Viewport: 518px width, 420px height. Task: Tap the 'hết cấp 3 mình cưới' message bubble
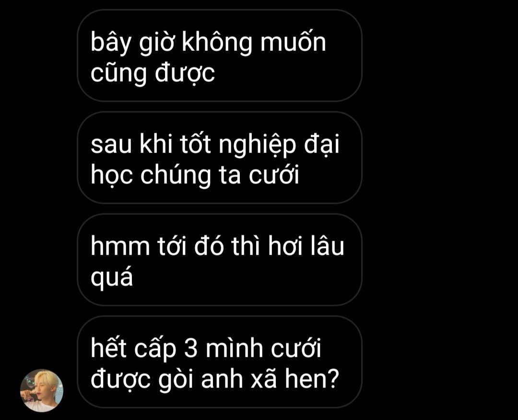coord(220,362)
